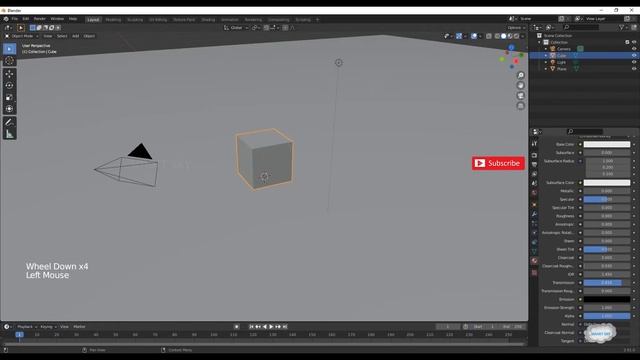This screenshot has width=640, height=360.
Task: Open the Options dropdown in viewport header
Action: (516, 28)
